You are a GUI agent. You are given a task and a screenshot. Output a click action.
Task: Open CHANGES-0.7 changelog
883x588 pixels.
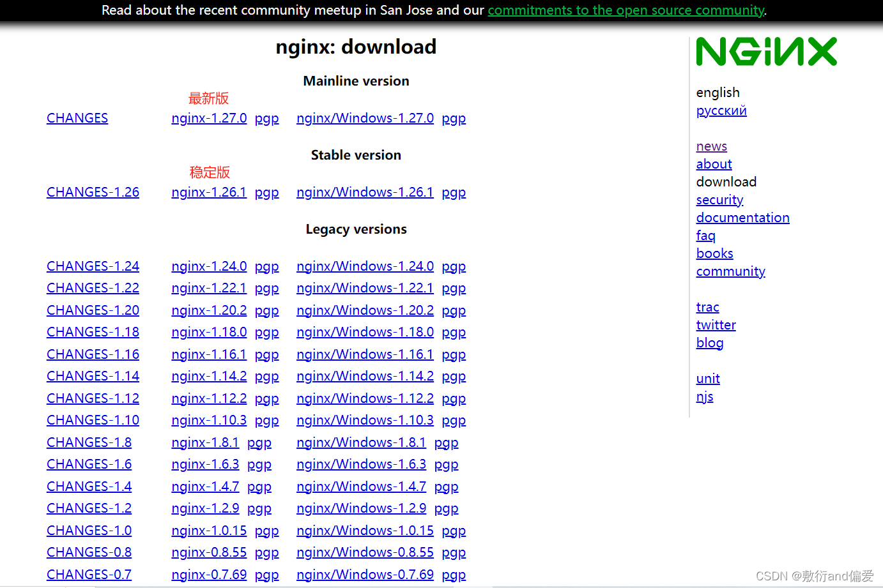point(89,575)
